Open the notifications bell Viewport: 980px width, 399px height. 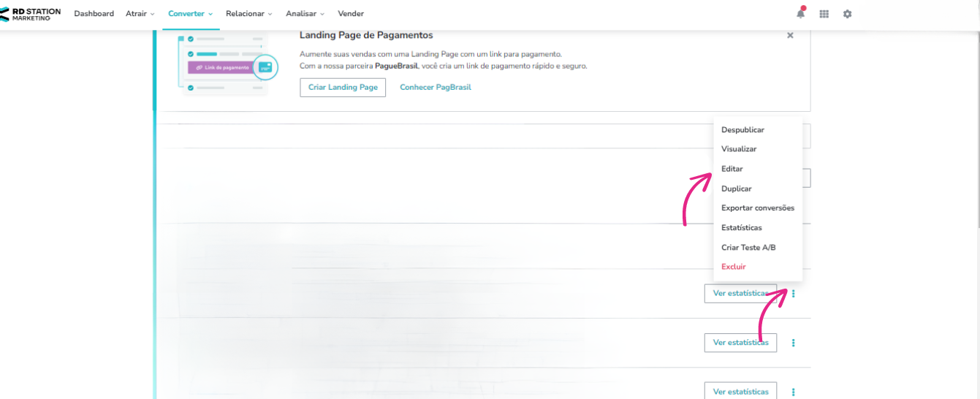click(x=801, y=13)
